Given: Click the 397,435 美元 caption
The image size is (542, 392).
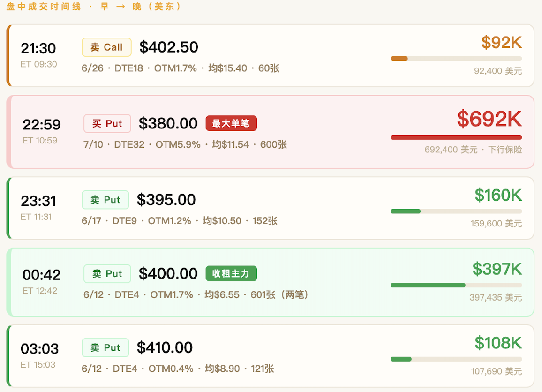Looking at the screenshot, I should point(496,298).
